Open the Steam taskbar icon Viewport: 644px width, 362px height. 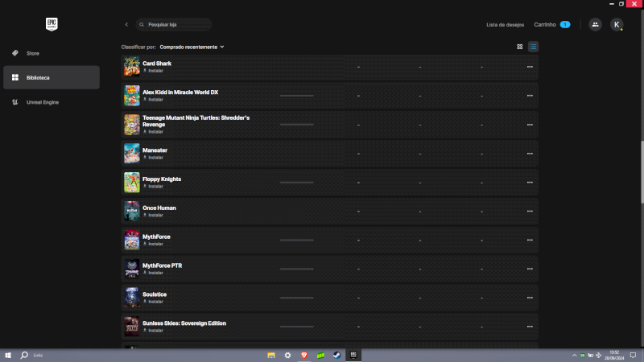coord(336,356)
